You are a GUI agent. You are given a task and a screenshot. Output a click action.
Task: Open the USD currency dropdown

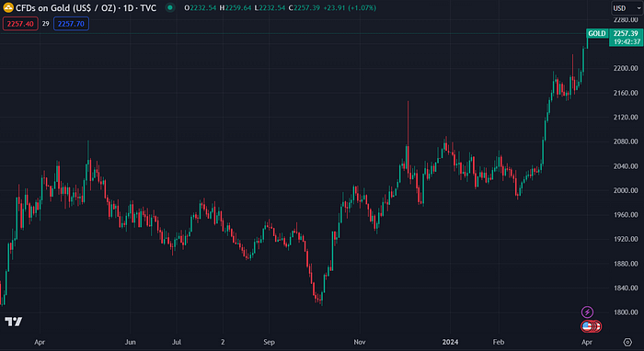pos(627,8)
